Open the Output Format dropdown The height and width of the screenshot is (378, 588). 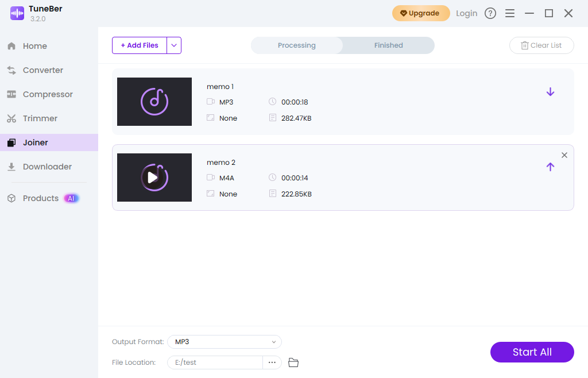coord(225,342)
